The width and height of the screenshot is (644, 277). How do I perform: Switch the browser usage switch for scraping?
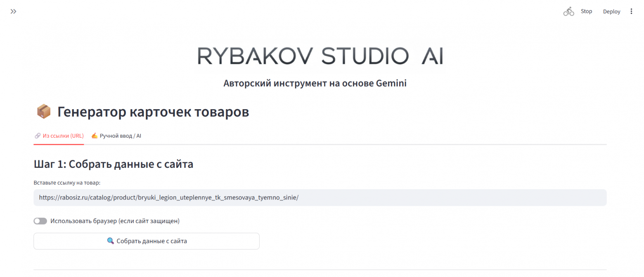coord(40,221)
